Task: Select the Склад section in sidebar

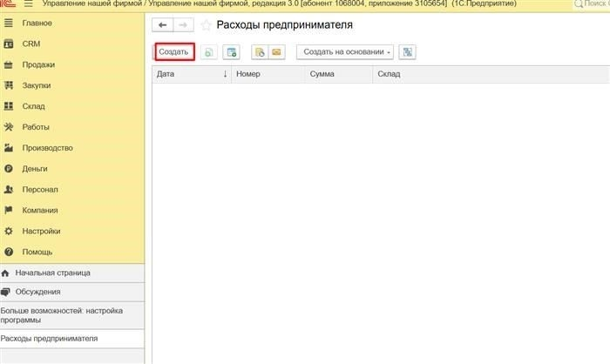Action: click(34, 106)
